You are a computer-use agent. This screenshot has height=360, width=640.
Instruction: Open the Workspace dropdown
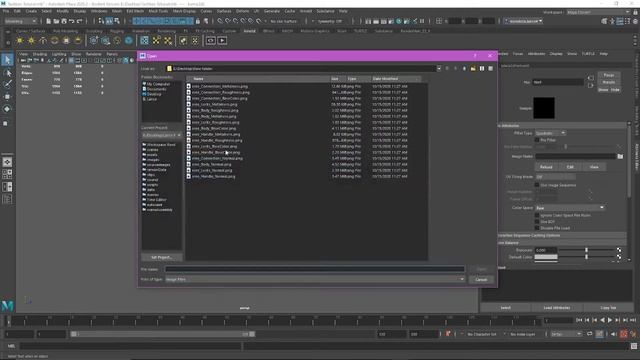click(598, 12)
